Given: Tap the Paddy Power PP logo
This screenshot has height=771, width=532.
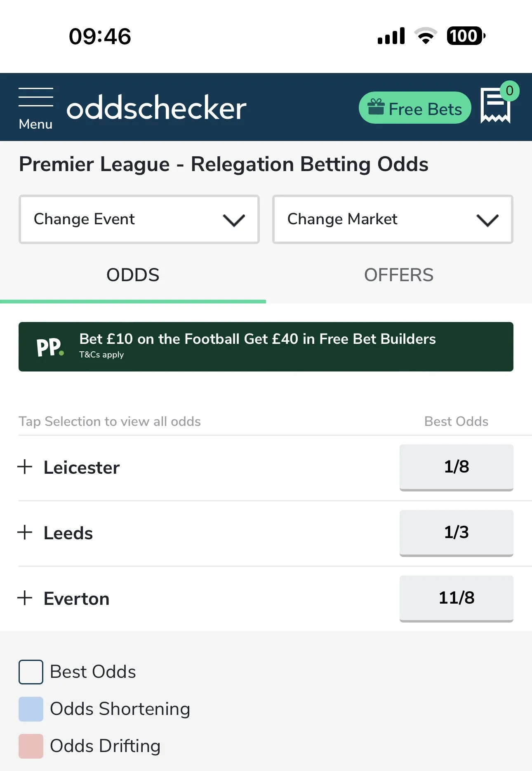Looking at the screenshot, I should pos(50,347).
